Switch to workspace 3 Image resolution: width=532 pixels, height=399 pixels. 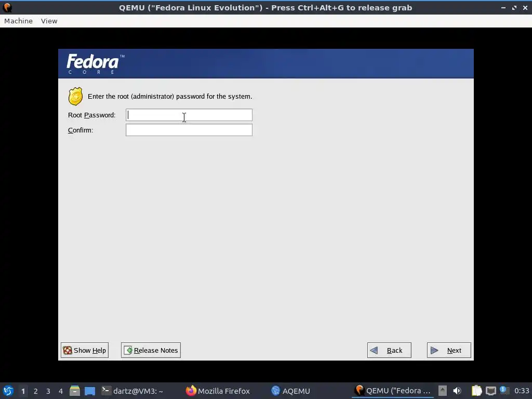pos(48,391)
